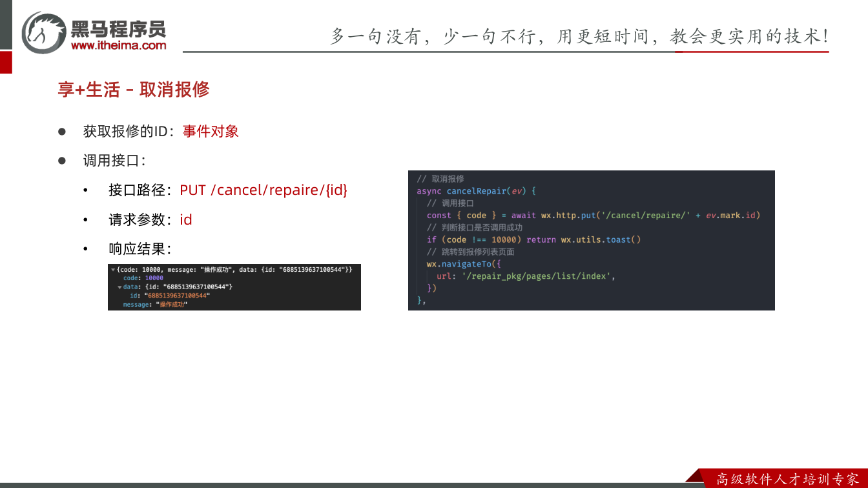The image size is (868, 488).
Task: Collapse the data object disclosure triangle
Action: (119, 287)
